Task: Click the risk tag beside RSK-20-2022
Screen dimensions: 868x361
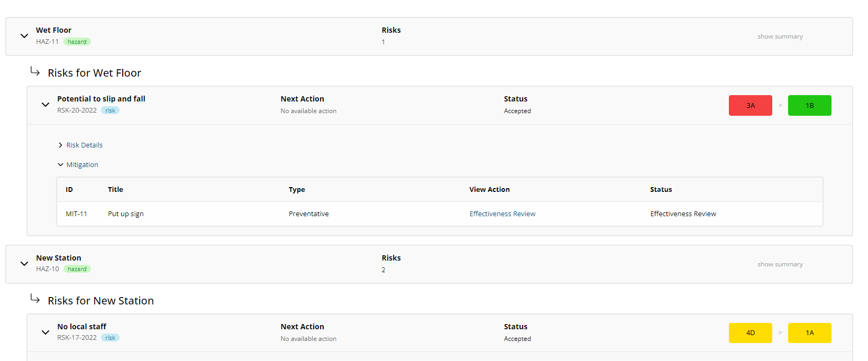Action: [110, 110]
